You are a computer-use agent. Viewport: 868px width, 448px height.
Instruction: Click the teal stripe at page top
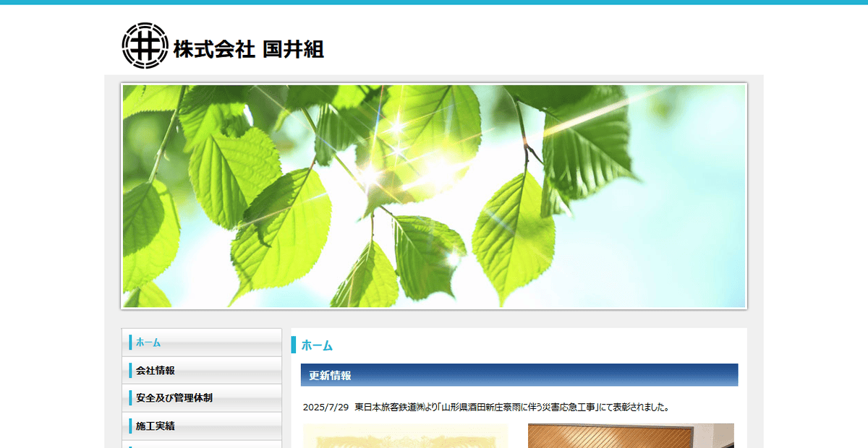[434, 4]
